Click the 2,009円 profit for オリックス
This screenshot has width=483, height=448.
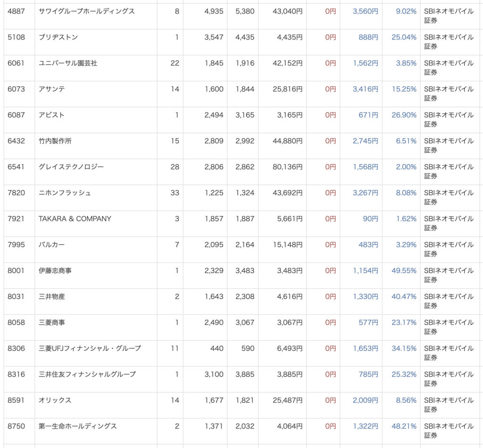click(366, 400)
